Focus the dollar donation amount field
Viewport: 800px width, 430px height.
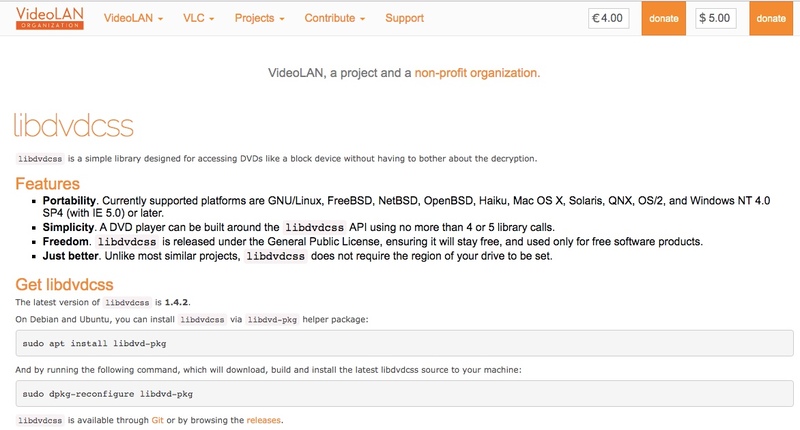pyautogui.click(x=717, y=18)
